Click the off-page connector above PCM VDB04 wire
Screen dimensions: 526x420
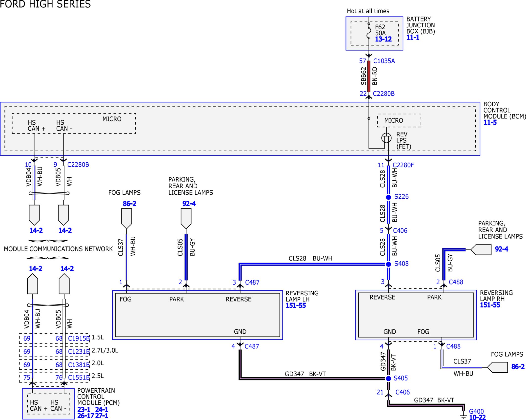tap(32, 284)
